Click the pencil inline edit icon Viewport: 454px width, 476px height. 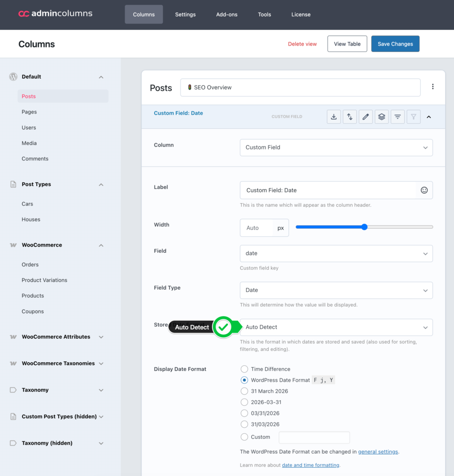click(366, 117)
